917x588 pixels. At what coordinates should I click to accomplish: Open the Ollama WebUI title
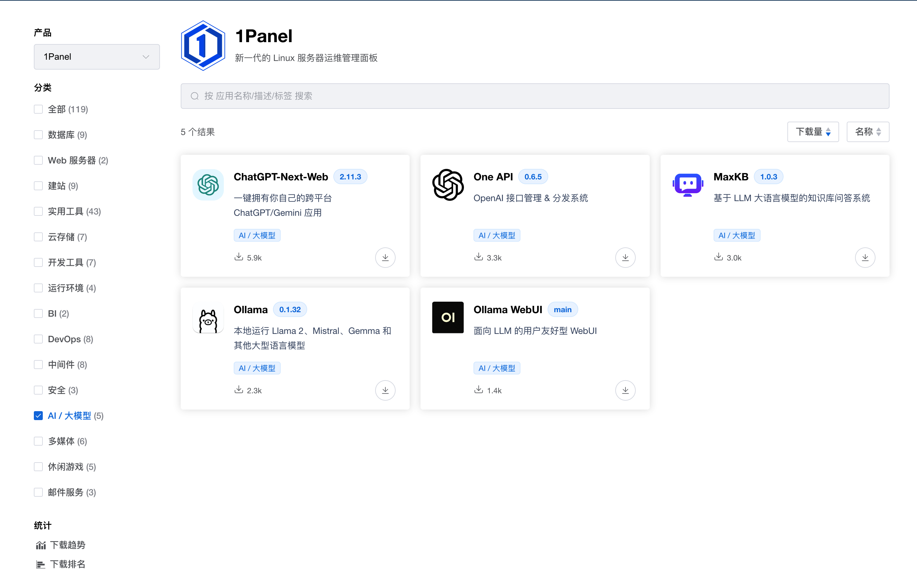[508, 310]
